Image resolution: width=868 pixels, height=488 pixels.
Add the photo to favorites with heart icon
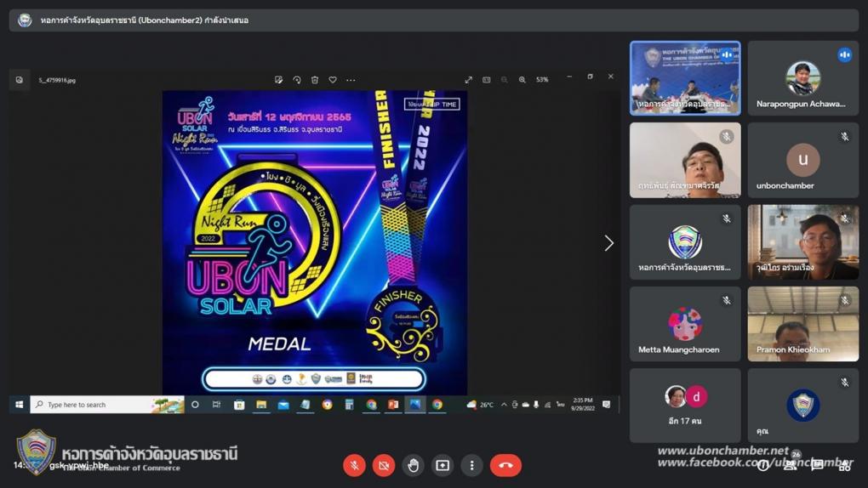tap(333, 80)
